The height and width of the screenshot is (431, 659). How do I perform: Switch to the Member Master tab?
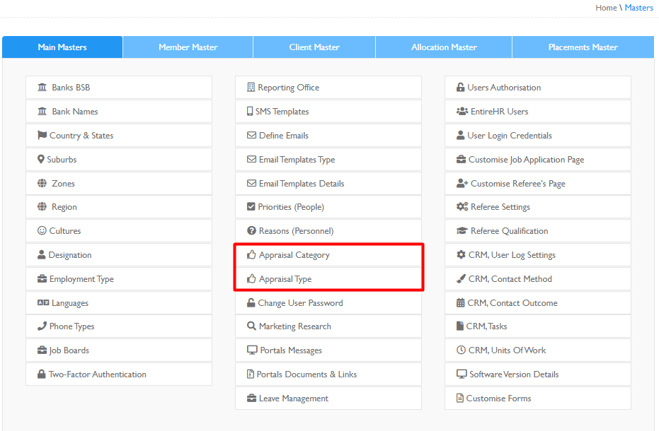coord(188,47)
